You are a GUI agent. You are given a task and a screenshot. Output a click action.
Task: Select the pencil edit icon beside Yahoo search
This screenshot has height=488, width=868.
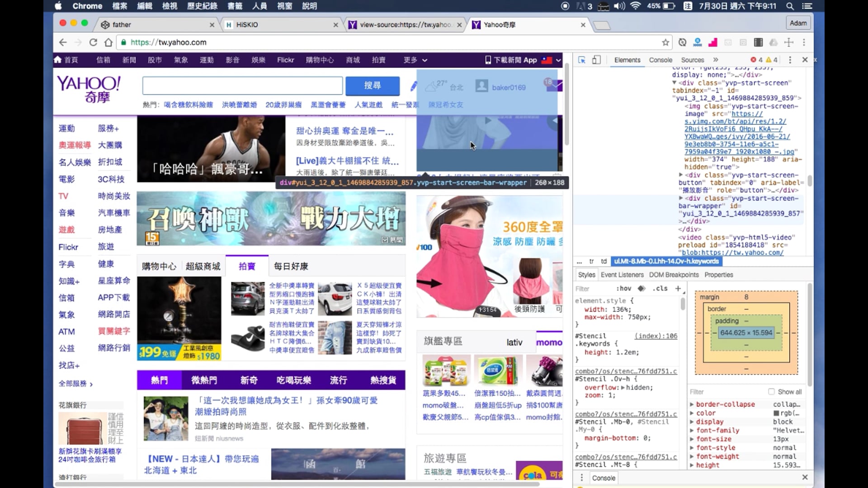pyautogui.click(x=414, y=86)
